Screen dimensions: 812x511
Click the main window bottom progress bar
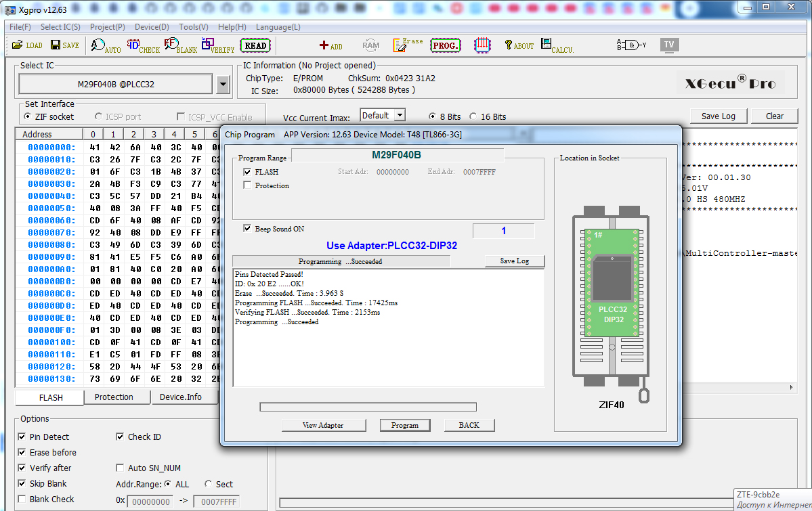507,503
